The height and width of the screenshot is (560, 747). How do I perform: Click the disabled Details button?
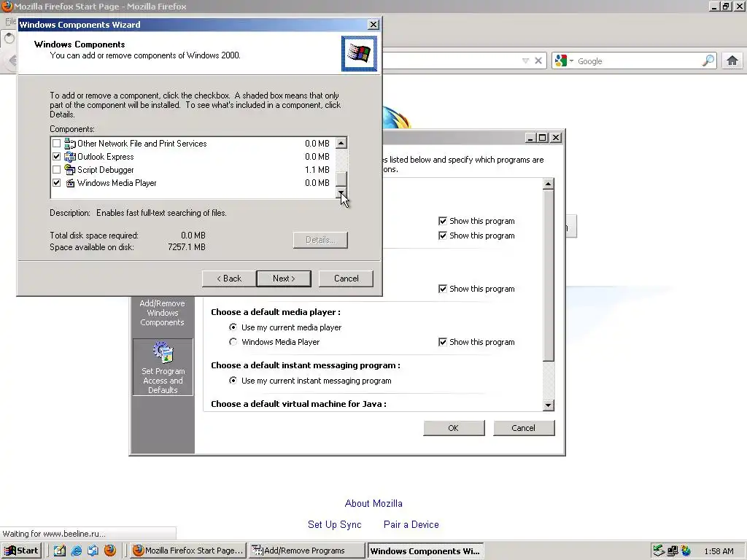point(320,240)
